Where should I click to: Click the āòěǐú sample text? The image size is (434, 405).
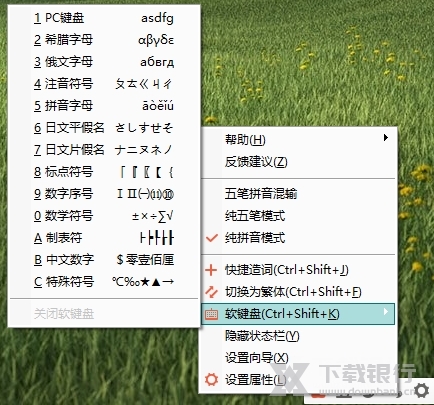[x=158, y=106]
